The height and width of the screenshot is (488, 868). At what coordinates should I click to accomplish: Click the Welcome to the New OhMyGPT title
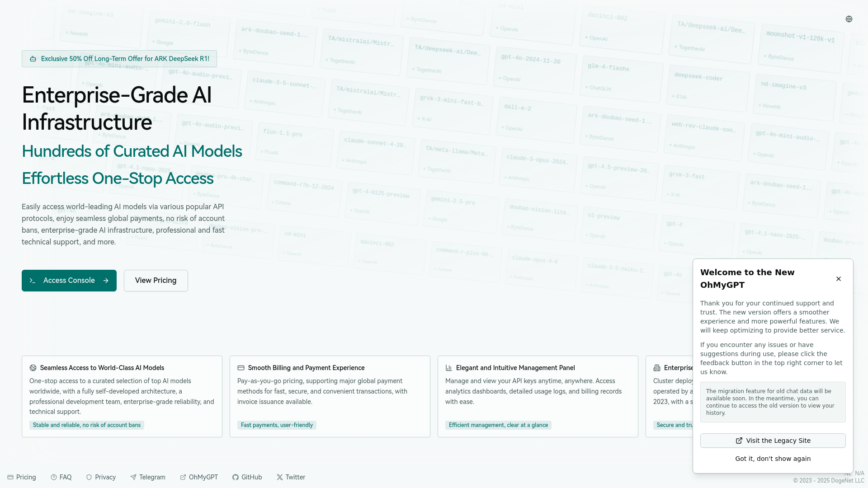pos(747,279)
